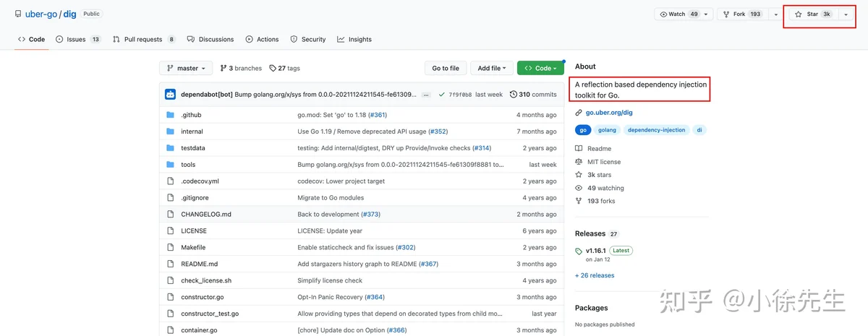Viewport: 868px width, 336px height.
Task: Open the 310 commits history link
Action: tap(533, 94)
